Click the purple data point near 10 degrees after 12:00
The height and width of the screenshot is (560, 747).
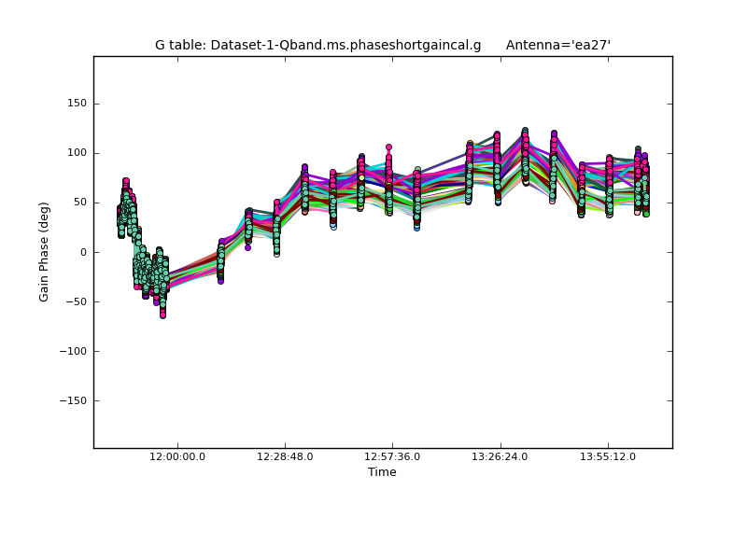pyautogui.click(x=221, y=242)
